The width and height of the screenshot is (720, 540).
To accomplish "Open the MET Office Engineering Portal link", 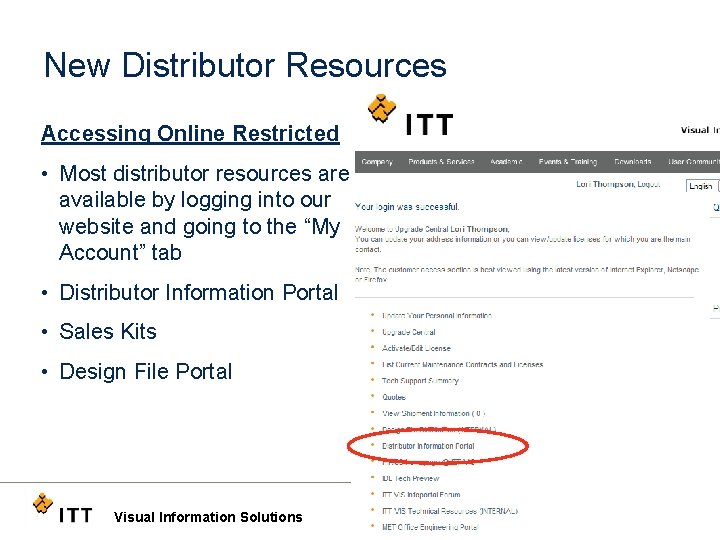I will 430,527.
